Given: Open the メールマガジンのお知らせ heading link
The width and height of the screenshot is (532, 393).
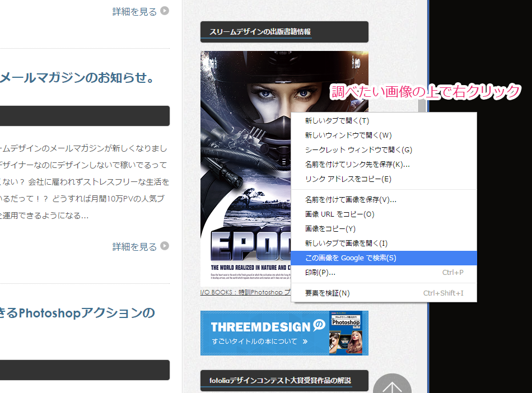Looking at the screenshot, I should point(77,78).
